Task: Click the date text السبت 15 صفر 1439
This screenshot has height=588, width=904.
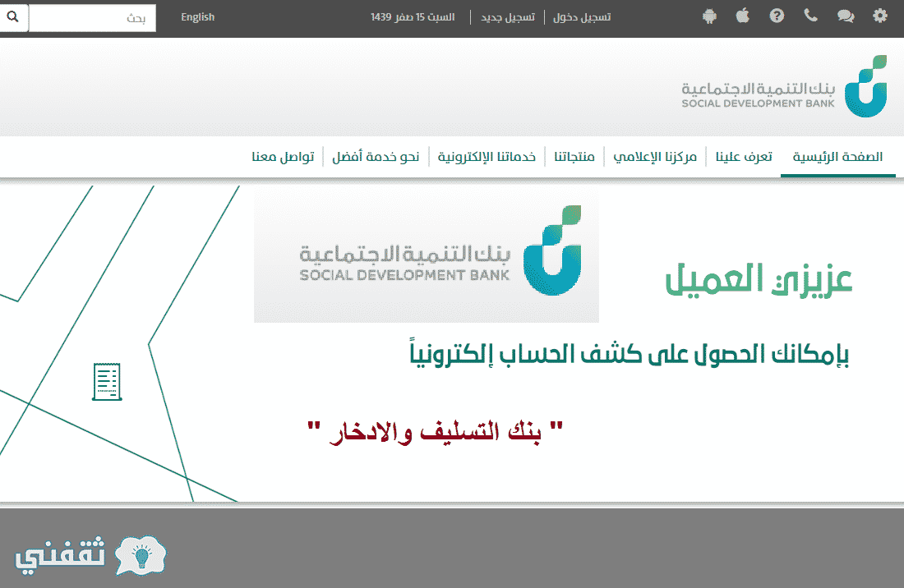Action: coord(413,17)
